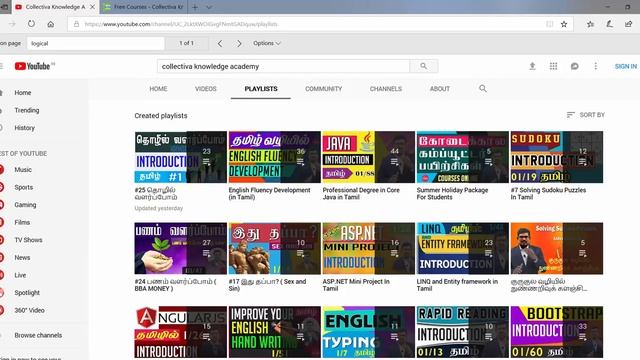Go to next find result arrow
The height and width of the screenshot is (360, 640).
239,43
